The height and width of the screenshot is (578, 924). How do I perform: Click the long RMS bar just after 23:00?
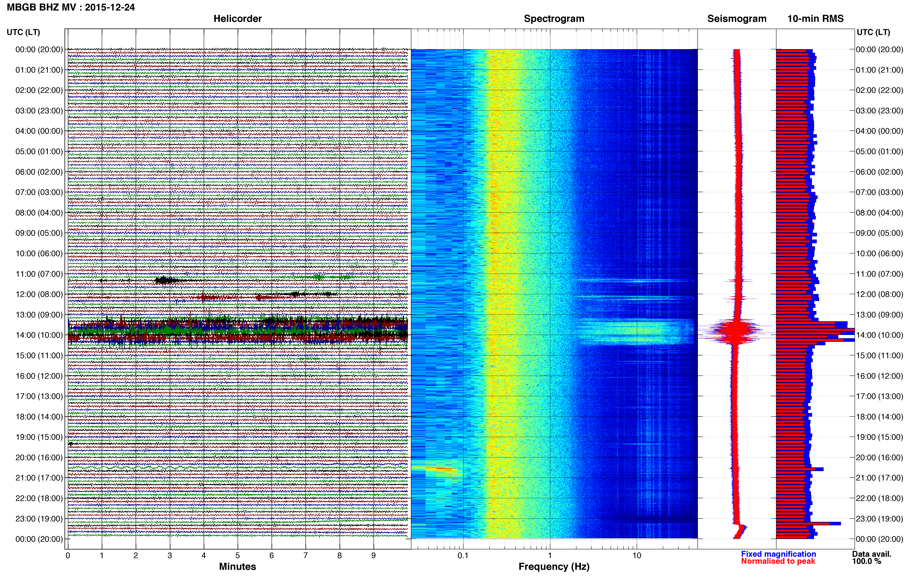click(808, 523)
